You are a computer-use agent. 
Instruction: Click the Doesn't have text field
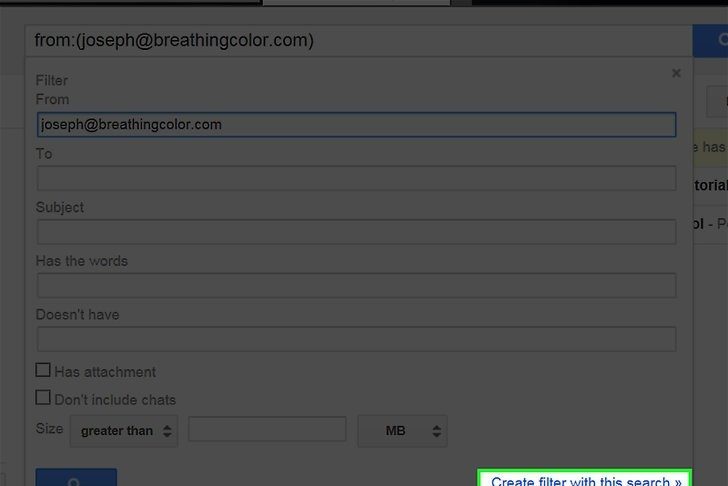pyautogui.click(x=356, y=339)
